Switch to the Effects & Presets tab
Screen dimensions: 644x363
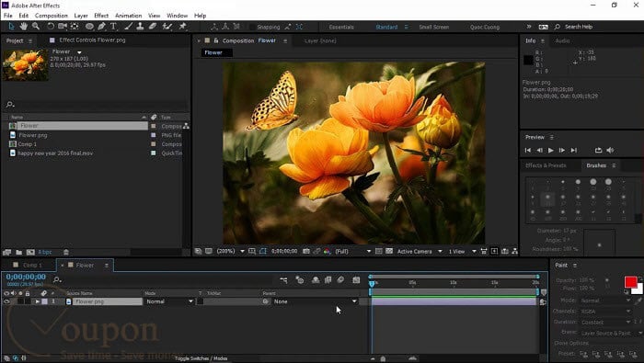coord(546,165)
